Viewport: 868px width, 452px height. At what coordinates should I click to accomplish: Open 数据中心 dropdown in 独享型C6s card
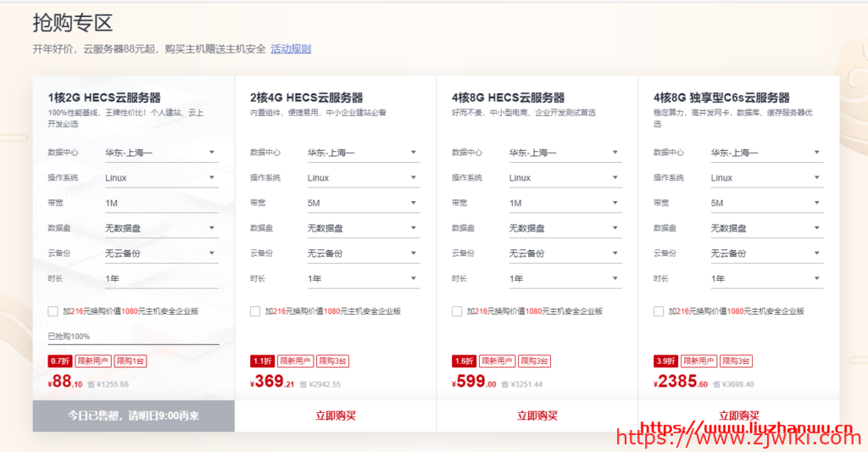[767, 153]
